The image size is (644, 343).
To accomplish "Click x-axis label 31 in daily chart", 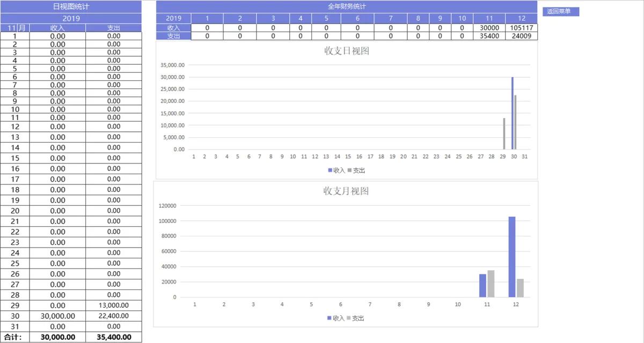I will point(525,156).
